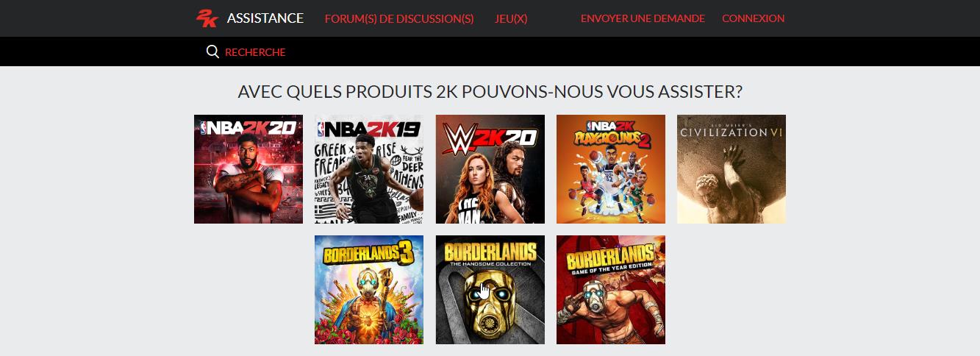Click Envoyer une demande link

643,18
